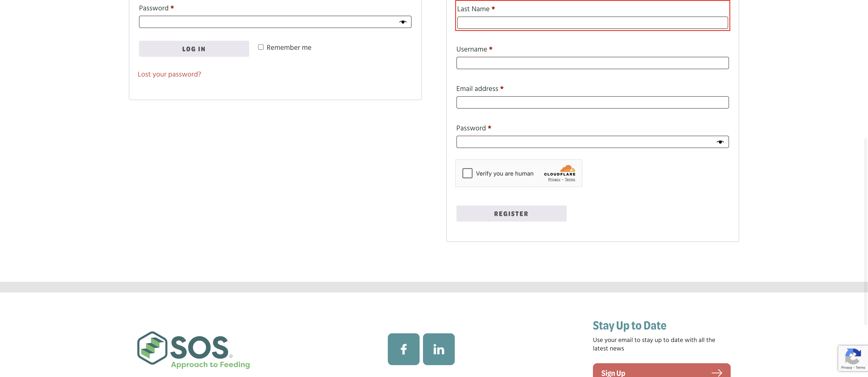
Task: Reveal registration password with eye icon
Action: (x=720, y=142)
